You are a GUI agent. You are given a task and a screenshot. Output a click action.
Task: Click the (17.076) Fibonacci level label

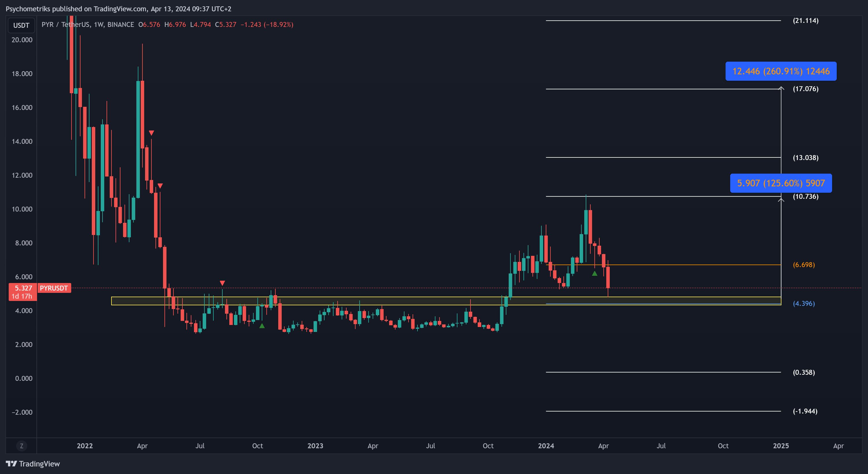[805, 89]
